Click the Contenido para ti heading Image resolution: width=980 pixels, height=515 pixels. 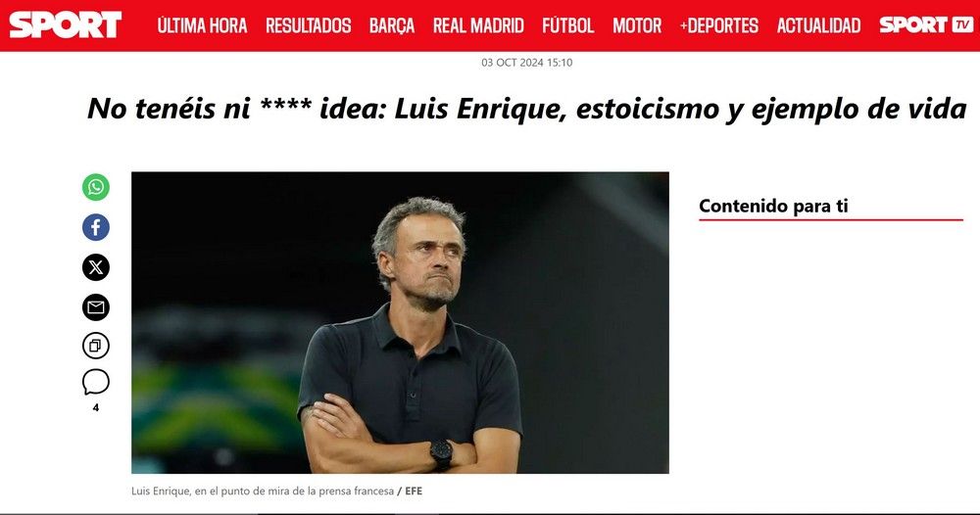point(773,206)
